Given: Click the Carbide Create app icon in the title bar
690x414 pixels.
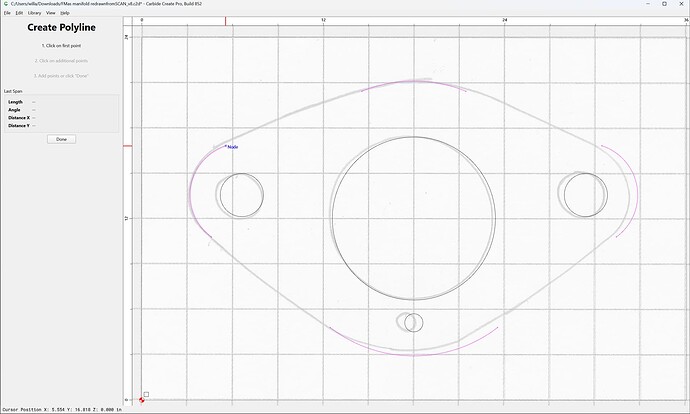Looking at the screenshot, I should pos(6,4).
